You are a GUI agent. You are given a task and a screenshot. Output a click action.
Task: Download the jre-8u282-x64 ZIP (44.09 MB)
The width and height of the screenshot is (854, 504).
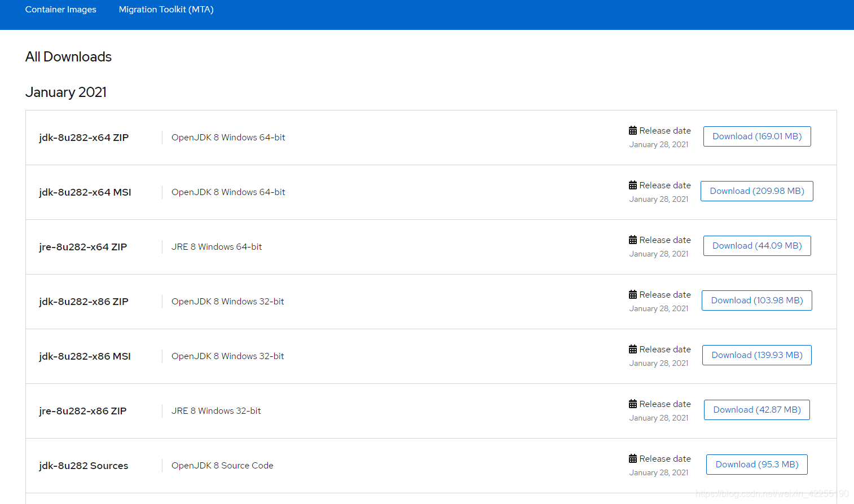[x=757, y=245]
